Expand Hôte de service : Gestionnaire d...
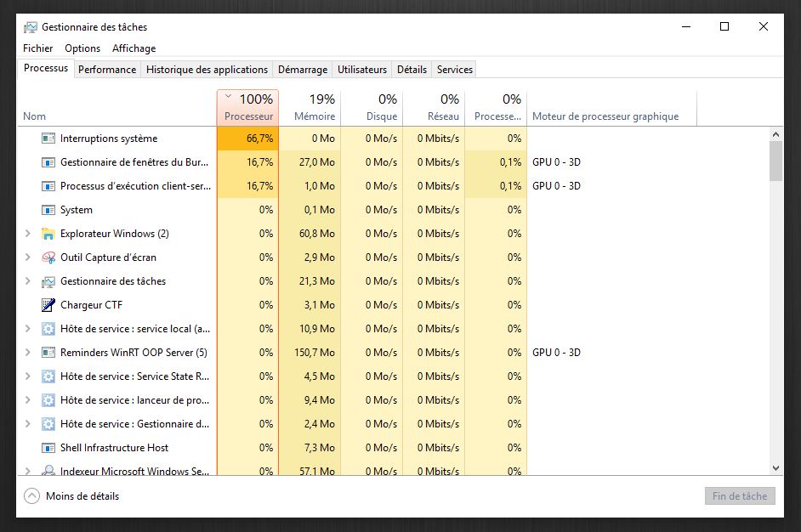The width and height of the screenshot is (801, 532). tap(28, 424)
